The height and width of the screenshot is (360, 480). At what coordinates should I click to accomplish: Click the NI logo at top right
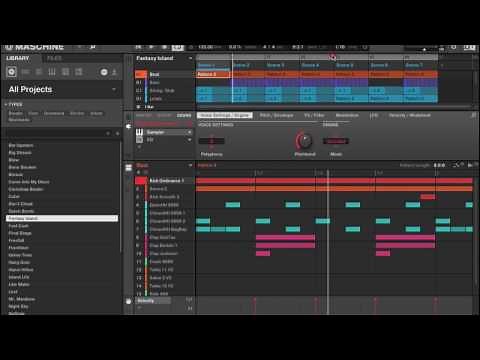coord(469,47)
